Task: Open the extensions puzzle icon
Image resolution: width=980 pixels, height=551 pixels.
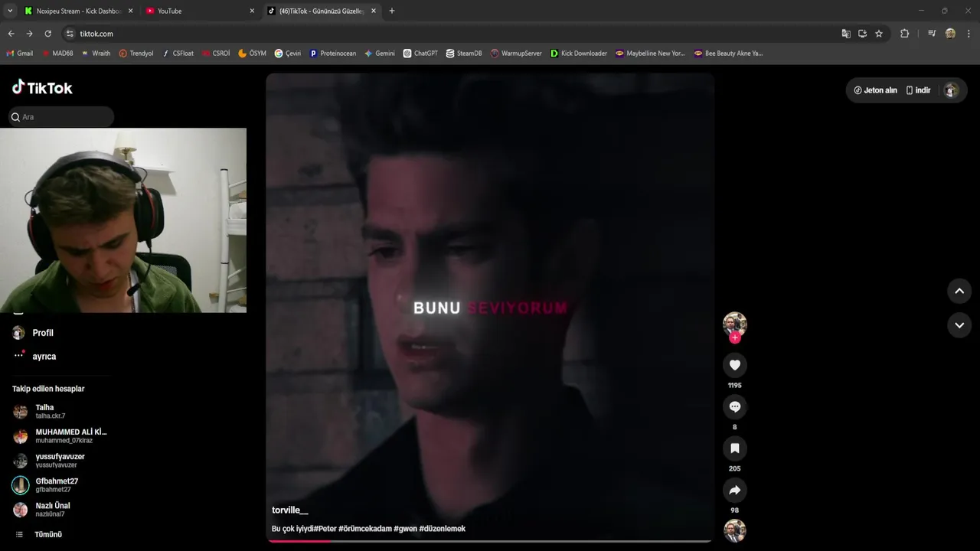Action: pos(904,34)
